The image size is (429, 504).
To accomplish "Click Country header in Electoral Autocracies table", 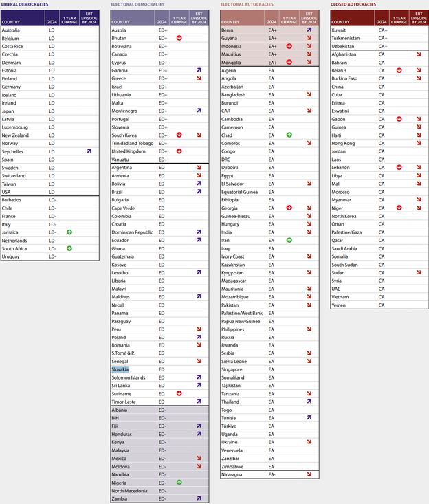I will click(x=232, y=21).
